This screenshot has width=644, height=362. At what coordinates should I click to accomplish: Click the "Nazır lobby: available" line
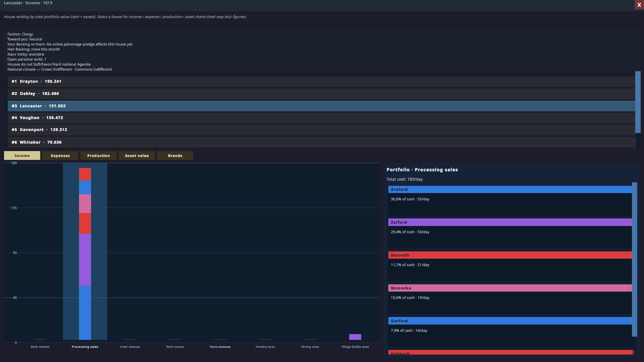(x=26, y=54)
